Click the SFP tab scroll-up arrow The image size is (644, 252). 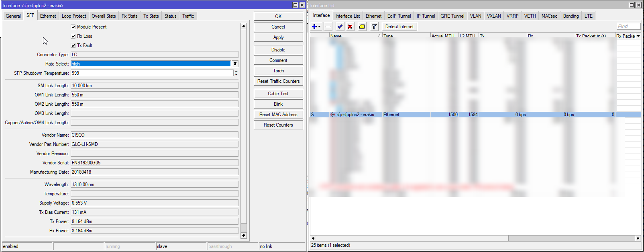pos(243,26)
